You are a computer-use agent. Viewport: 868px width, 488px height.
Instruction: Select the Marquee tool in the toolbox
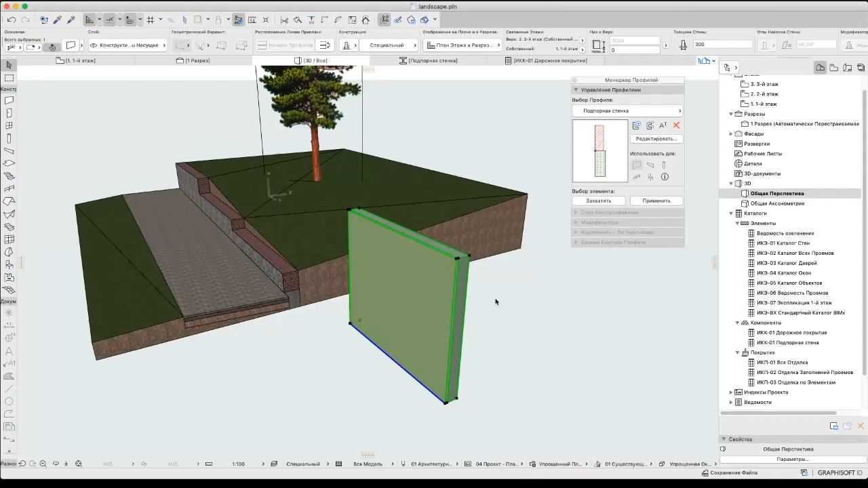pos(9,78)
